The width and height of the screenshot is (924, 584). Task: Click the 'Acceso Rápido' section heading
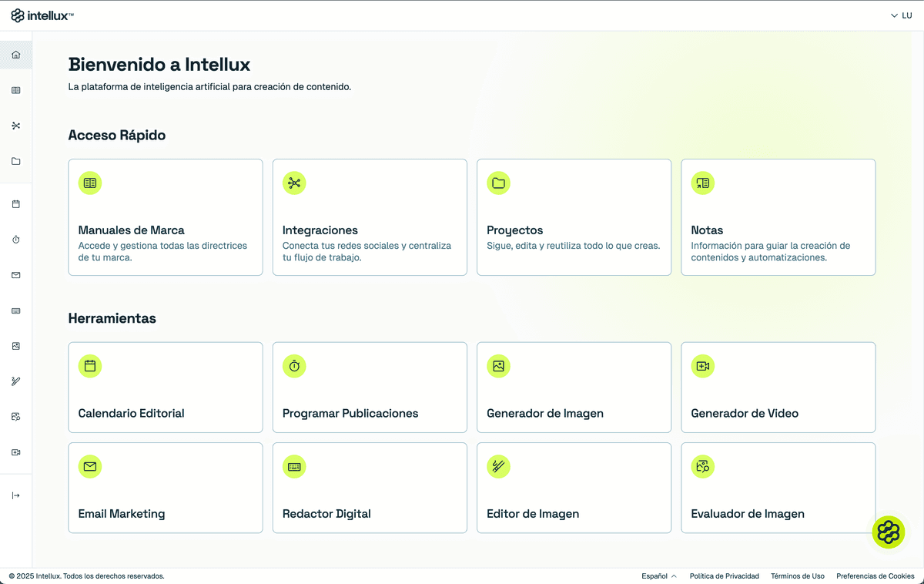click(117, 135)
